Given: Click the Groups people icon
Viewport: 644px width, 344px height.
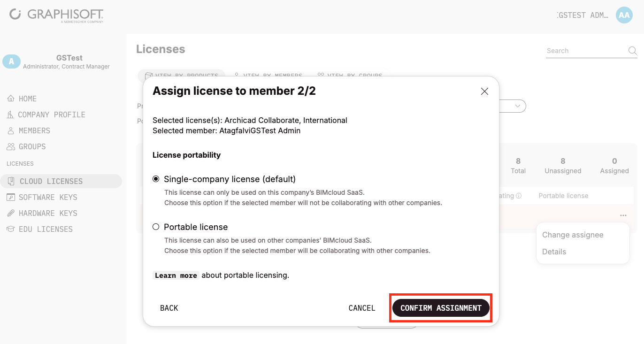Looking at the screenshot, I should pyautogui.click(x=11, y=146).
